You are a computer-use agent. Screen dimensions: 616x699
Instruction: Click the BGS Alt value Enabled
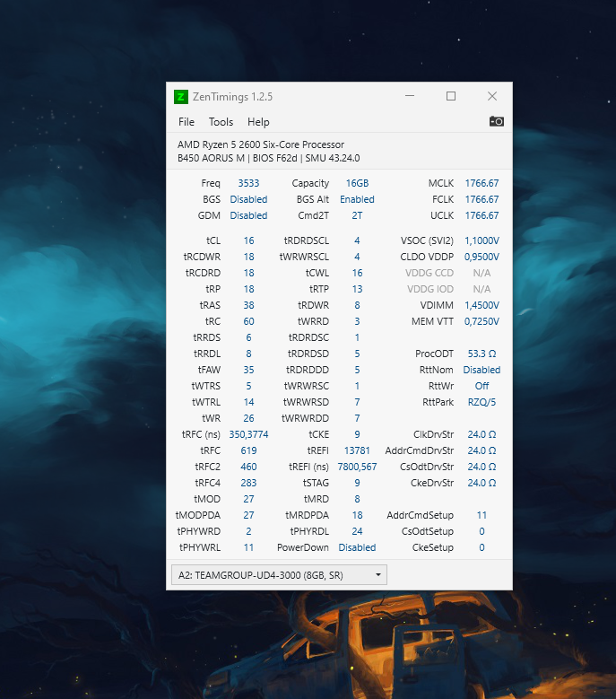pos(357,199)
